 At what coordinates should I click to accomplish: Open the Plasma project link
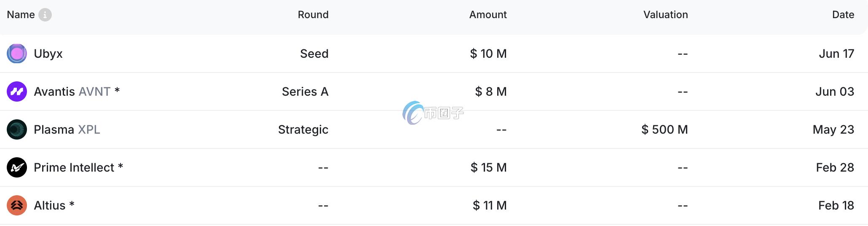pyautogui.click(x=54, y=129)
